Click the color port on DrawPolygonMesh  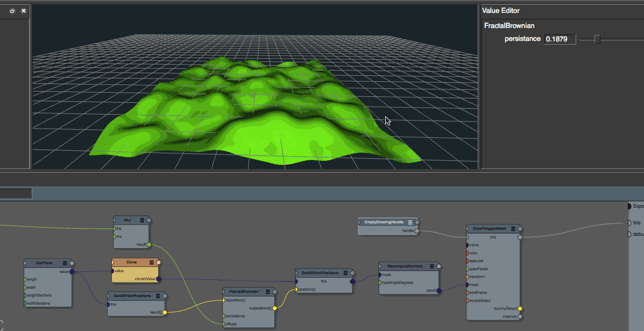pos(468,253)
